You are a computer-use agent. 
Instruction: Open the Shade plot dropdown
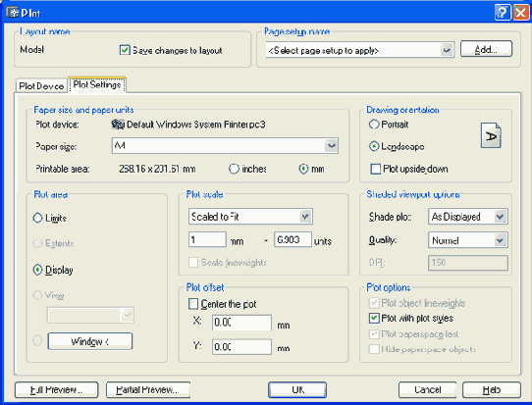pos(501,217)
